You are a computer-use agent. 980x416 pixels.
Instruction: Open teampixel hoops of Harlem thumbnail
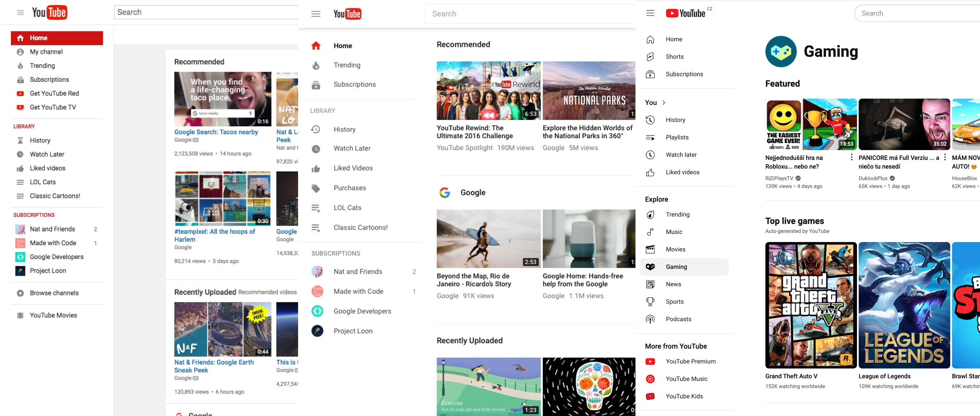click(x=222, y=199)
